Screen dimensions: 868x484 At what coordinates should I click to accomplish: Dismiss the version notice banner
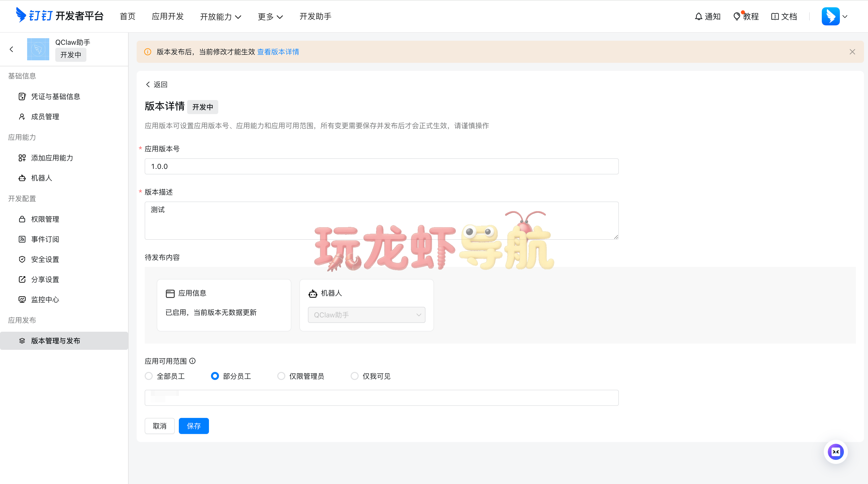(x=852, y=52)
